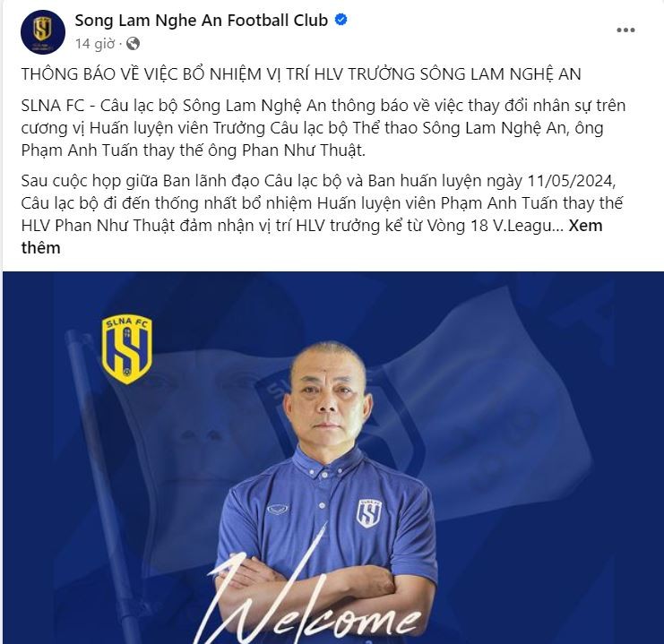The image size is (664, 644).
Task: Click the paragraph starting "Sau cuộc họp giữa Ban"
Action: 322,214
